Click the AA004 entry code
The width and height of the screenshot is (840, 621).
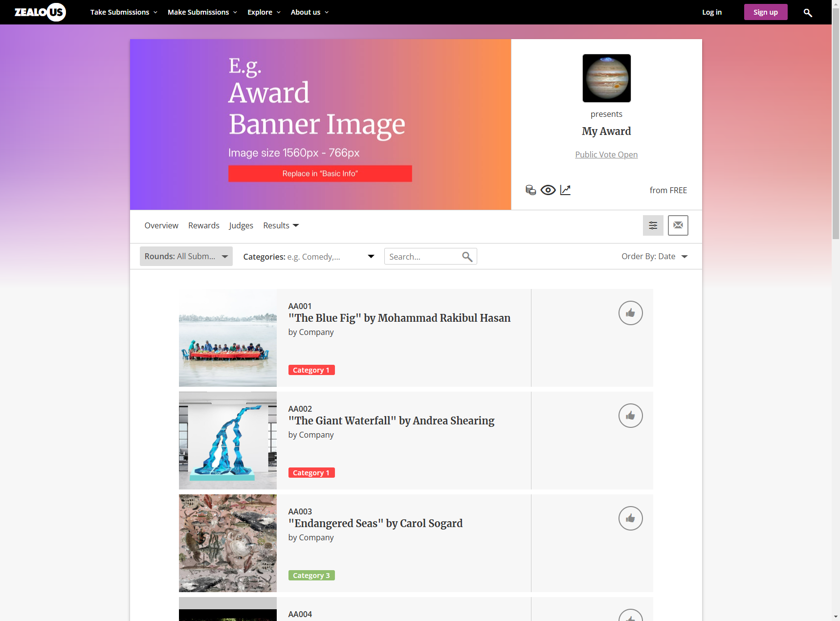point(300,614)
